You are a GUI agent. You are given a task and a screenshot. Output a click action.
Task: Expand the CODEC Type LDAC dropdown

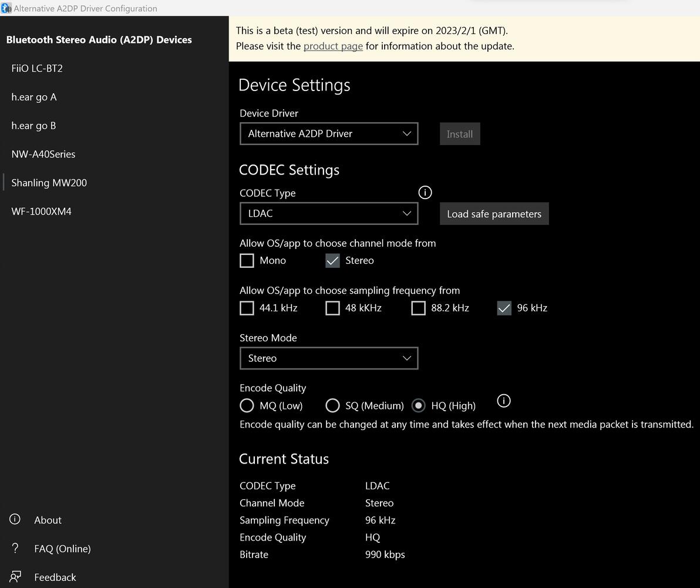pos(329,214)
